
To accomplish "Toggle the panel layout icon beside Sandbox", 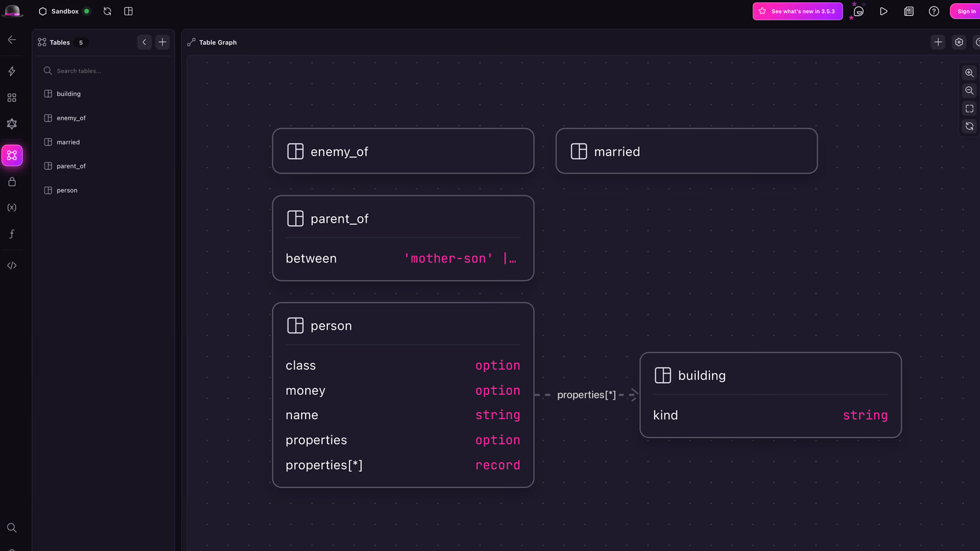I will [129, 11].
